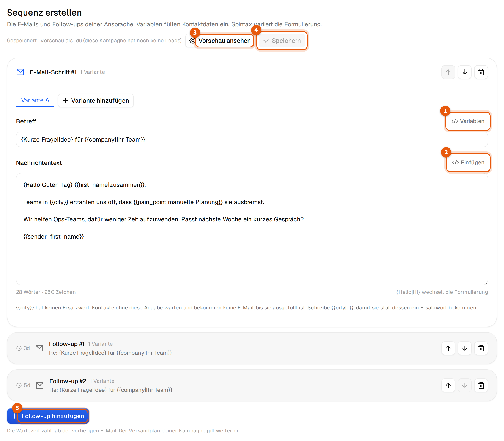Image resolution: width=504 pixels, height=441 pixels.
Task: Click the envelope icon of E-Mail-Schritt #1
Action: click(x=20, y=72)
